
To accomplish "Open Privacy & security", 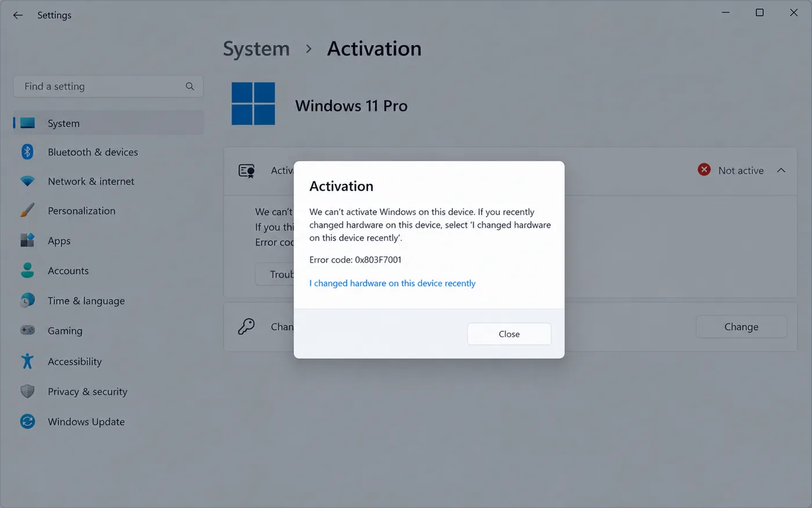I will pos(108,391).
